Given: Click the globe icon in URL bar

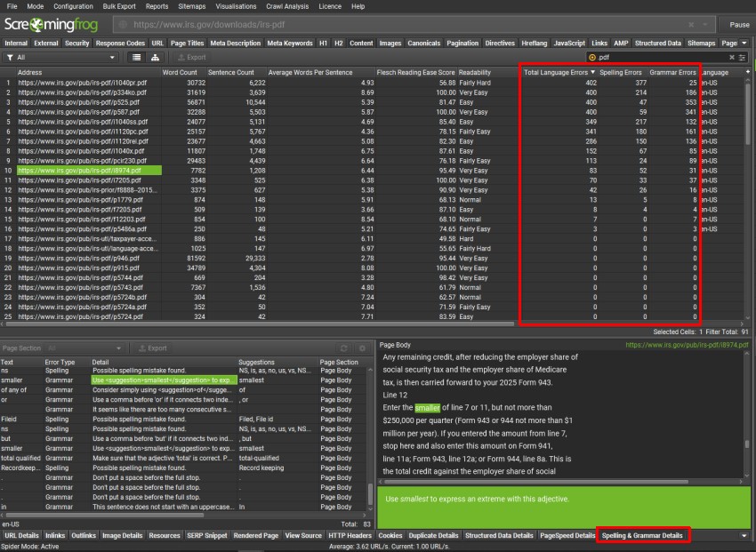Looking at the screenshot, I should tap(123, 25).
